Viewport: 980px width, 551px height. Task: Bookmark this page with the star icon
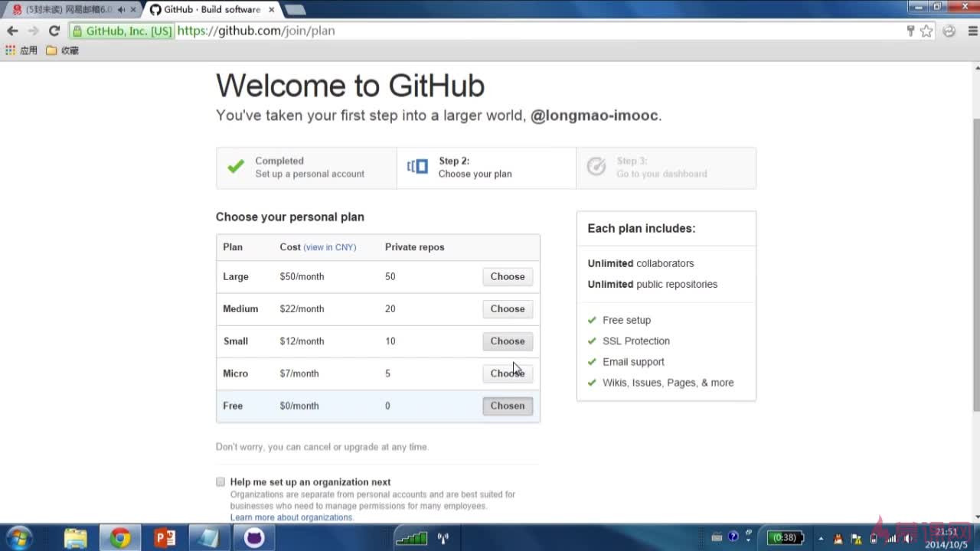point(926,31)
